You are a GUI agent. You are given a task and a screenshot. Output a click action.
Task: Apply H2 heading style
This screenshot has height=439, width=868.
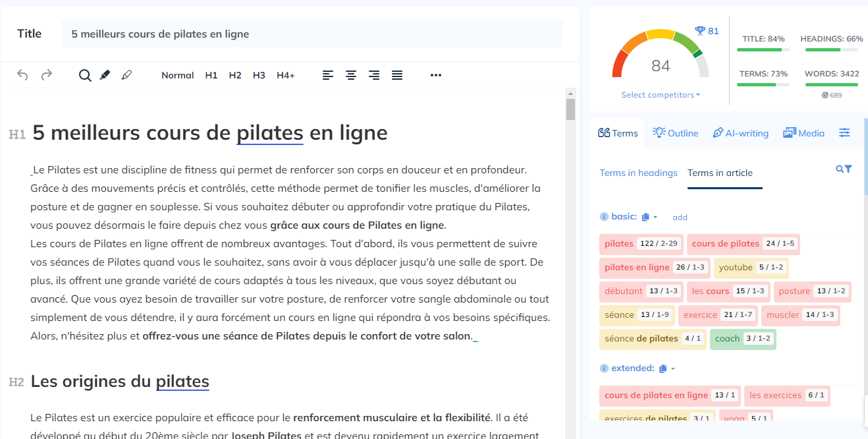(235, 75)
